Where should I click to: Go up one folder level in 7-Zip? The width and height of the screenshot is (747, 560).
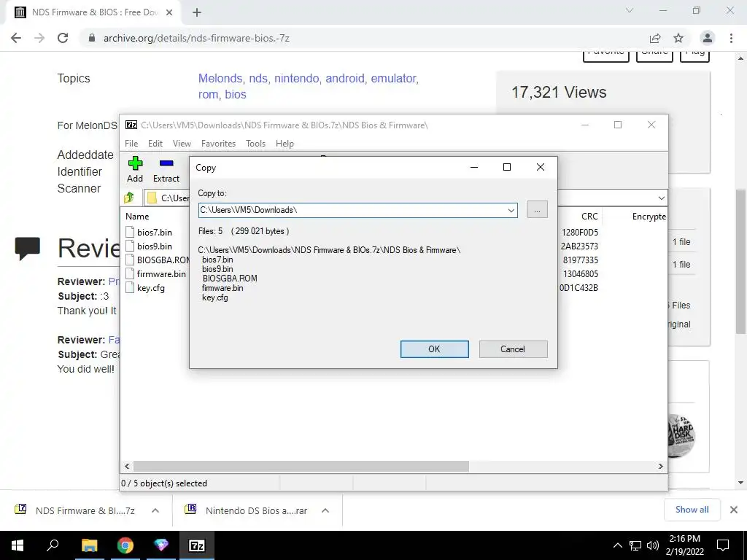[x=129, y=198]
